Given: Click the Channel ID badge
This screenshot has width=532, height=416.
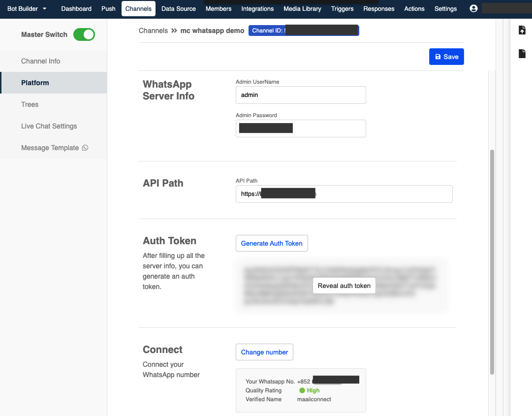Looking at the screenshot, I should coord(304,31).
